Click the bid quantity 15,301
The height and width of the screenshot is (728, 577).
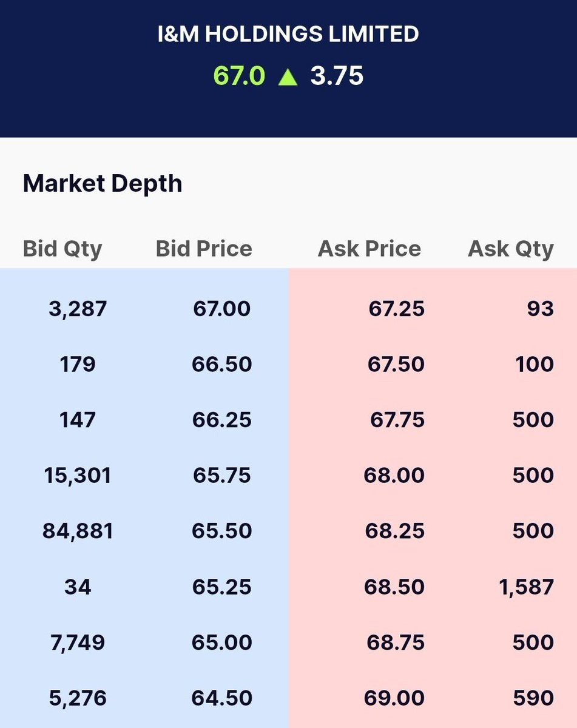[x=78, y=476]
